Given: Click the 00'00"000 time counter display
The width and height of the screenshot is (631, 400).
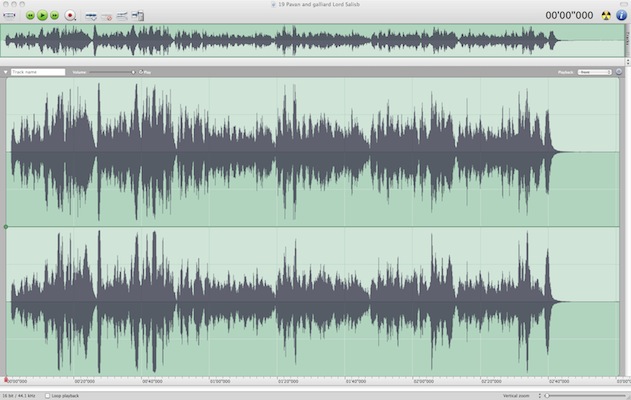Looking at the screenshot, I should pos(569,15).
